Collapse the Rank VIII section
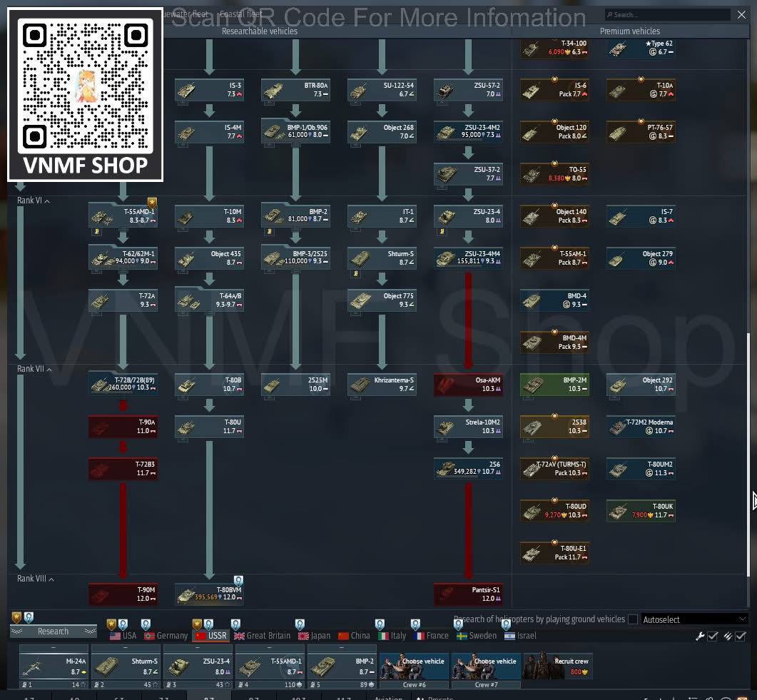Image resolution: width=757 pixels, height=700 pixels. pos(36,579)
